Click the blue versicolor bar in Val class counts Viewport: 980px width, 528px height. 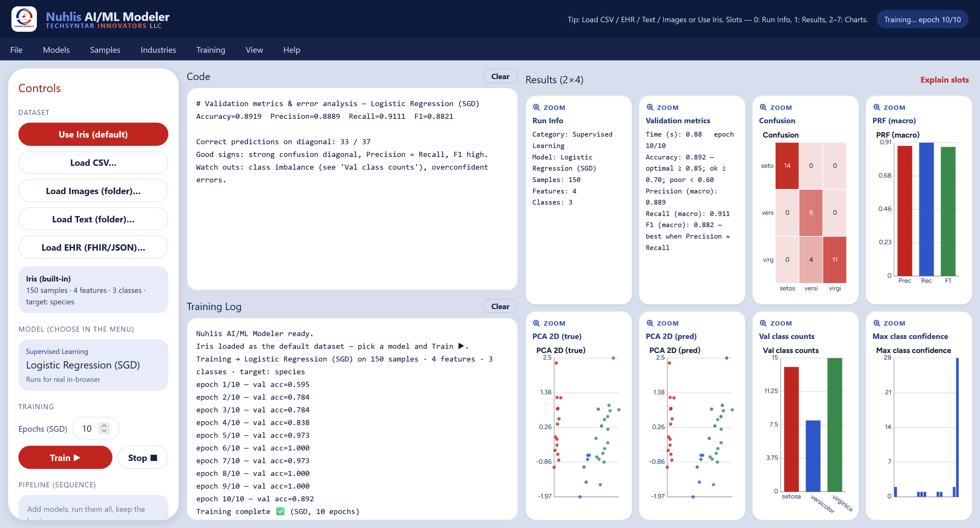point(813,456)
